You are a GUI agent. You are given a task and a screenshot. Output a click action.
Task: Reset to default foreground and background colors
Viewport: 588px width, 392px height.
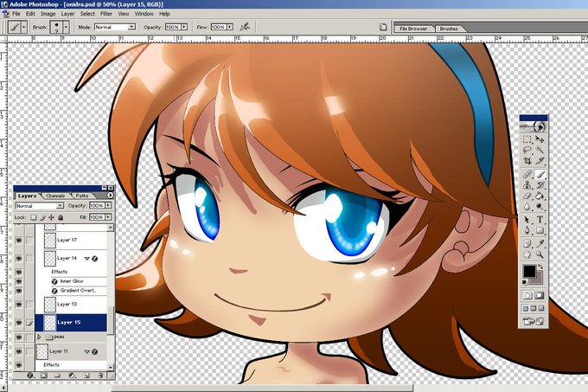(525, 282)
